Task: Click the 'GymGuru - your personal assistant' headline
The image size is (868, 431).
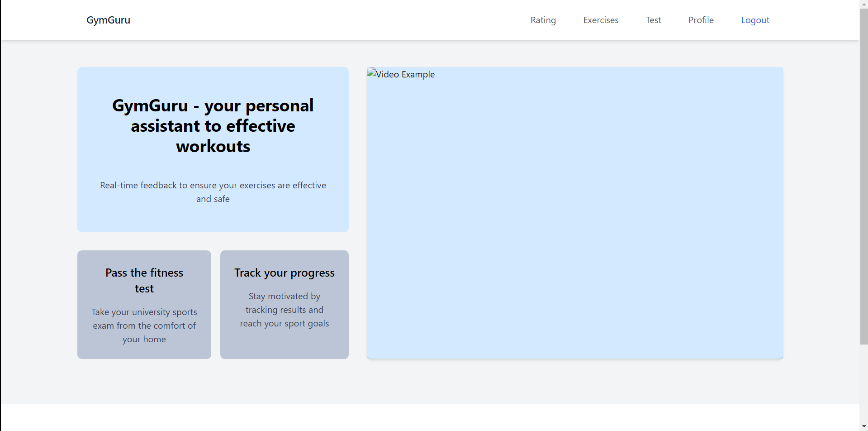Action: [x=213, y=126]
